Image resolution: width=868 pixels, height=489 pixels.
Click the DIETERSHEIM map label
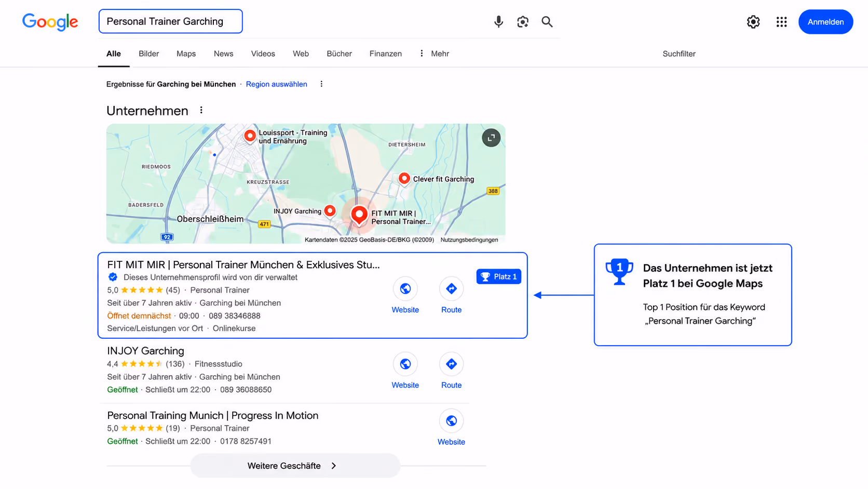pyautogui.click(x=407, y=144)
